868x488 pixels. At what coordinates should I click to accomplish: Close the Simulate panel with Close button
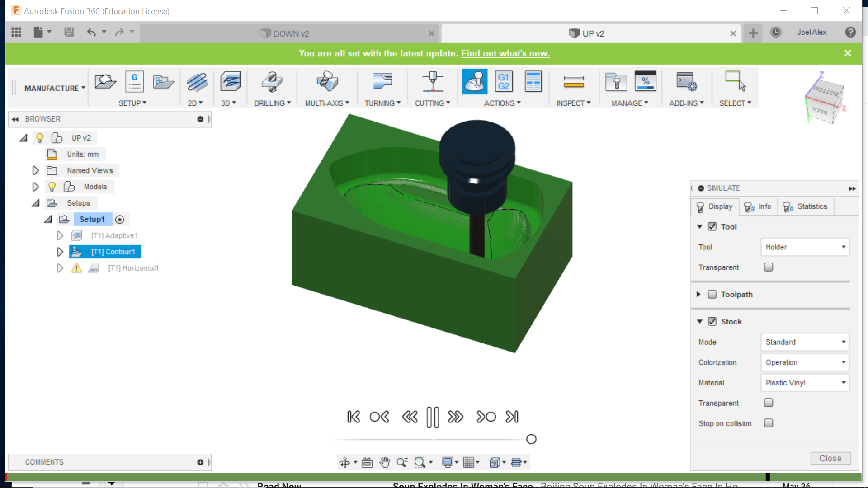(x=830, y=458)
